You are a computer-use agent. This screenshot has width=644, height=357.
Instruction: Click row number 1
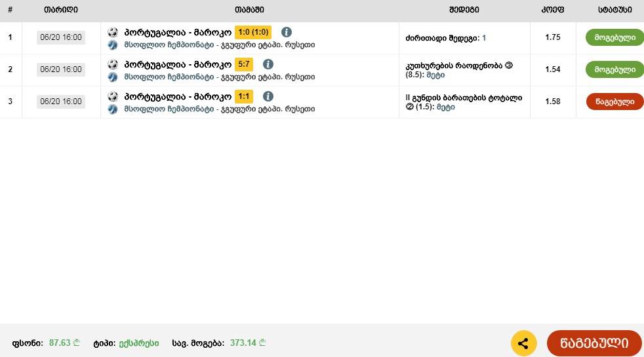pyautogui.click(x=10, y=37)
